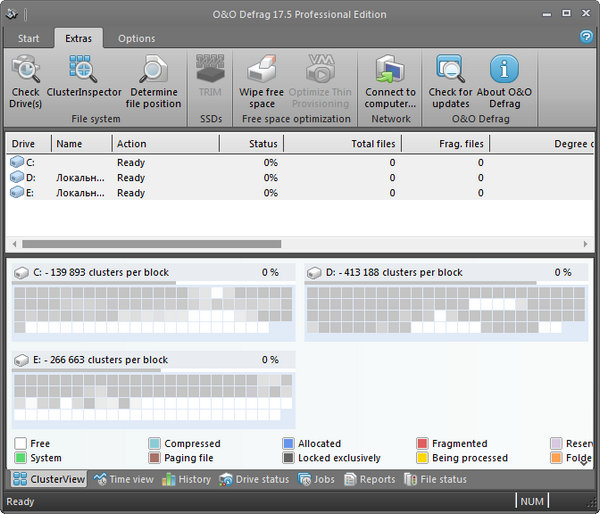Click "C: - 139 893 clusters per block" title

pos(101,273)
